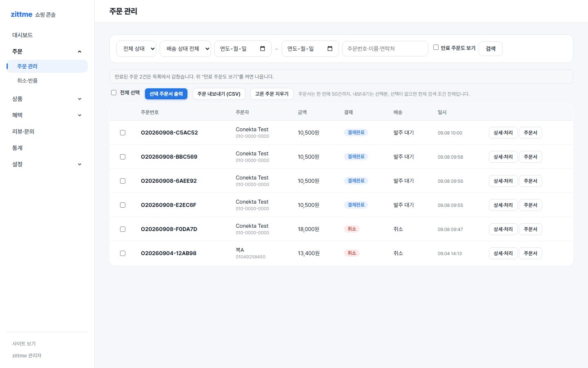Click the 발주 대기 status for O20260908-6AEE92
Image resolution: width=588 pixels, height=368 pixels.
coord(404,181)
